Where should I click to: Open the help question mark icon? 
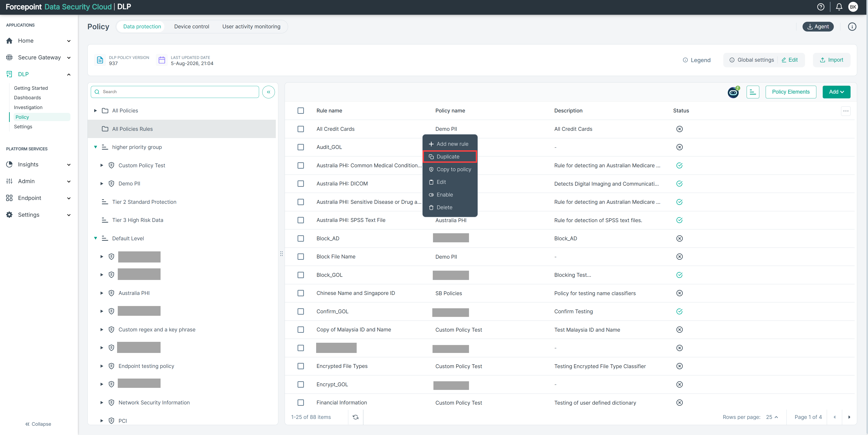coord(821,7)
